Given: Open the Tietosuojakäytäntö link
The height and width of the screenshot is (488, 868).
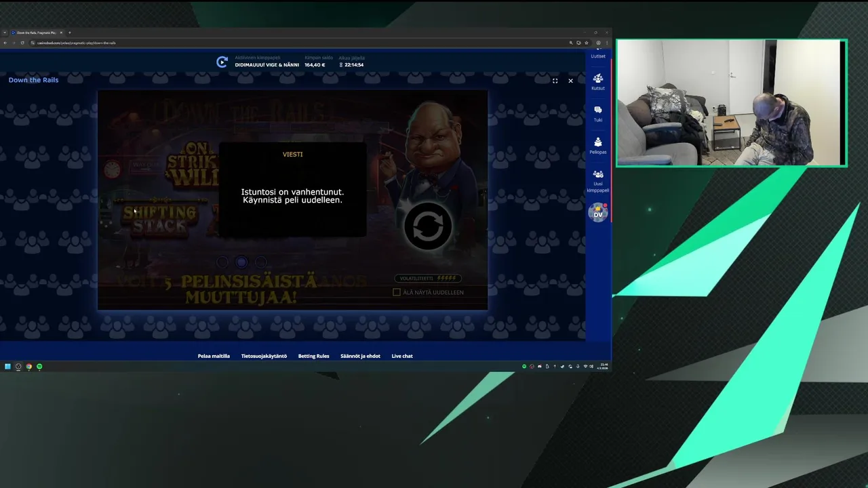Looking at the screenshot, I should [264, 356].
